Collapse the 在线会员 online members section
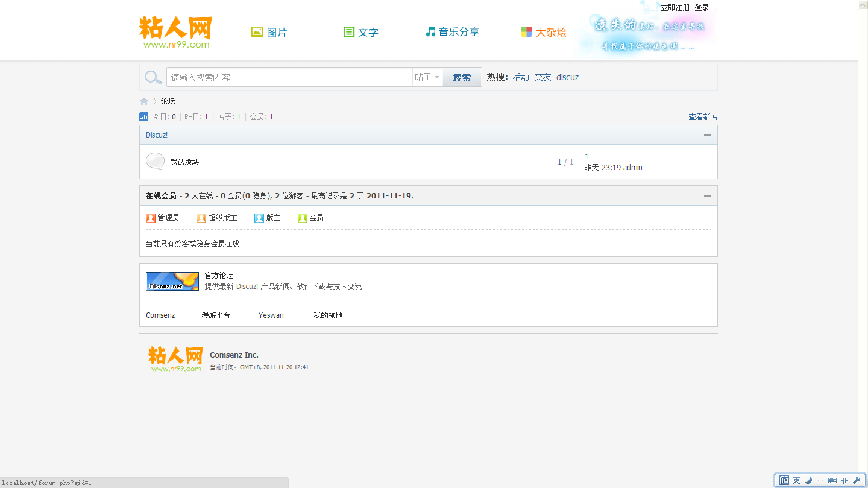The width and height of the screenshot is (868, 488). pos(707,196)
